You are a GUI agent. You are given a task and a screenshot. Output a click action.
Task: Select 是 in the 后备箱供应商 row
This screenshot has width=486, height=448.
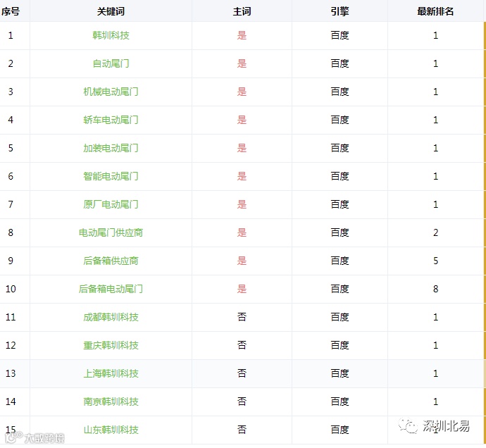coord(242,261)
